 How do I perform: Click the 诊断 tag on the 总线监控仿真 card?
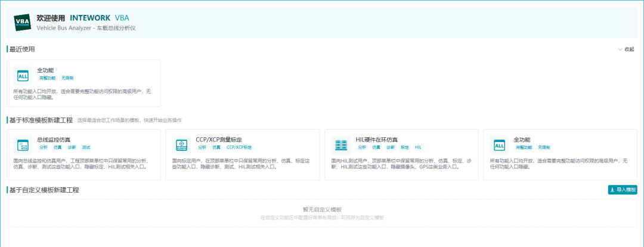[x=72, y=147]
